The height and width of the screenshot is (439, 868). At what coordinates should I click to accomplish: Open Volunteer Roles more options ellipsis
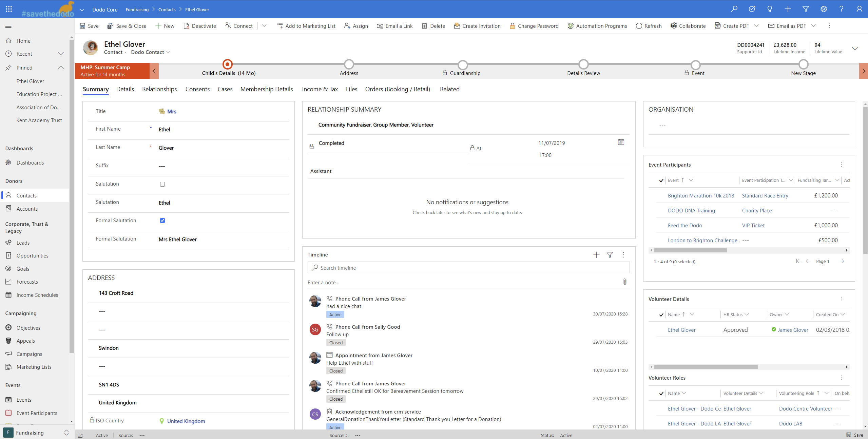pyautogui.click(x=842, y=378)
